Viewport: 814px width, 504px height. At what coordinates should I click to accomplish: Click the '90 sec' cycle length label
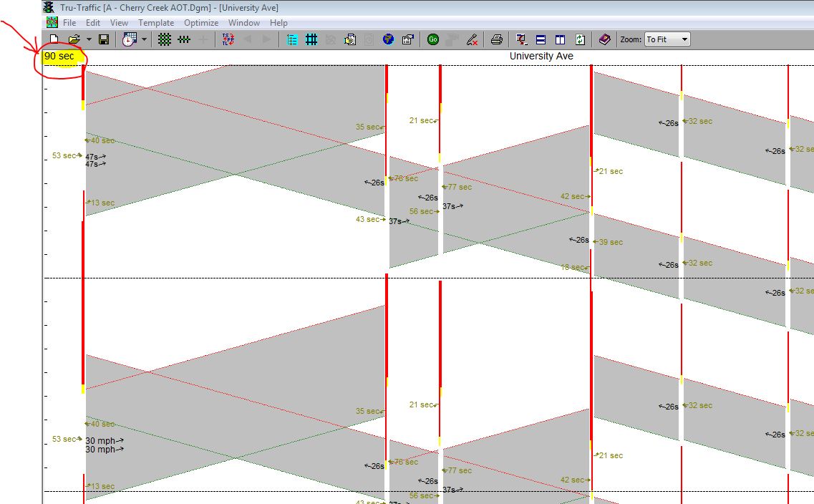(x=59, y=56)
